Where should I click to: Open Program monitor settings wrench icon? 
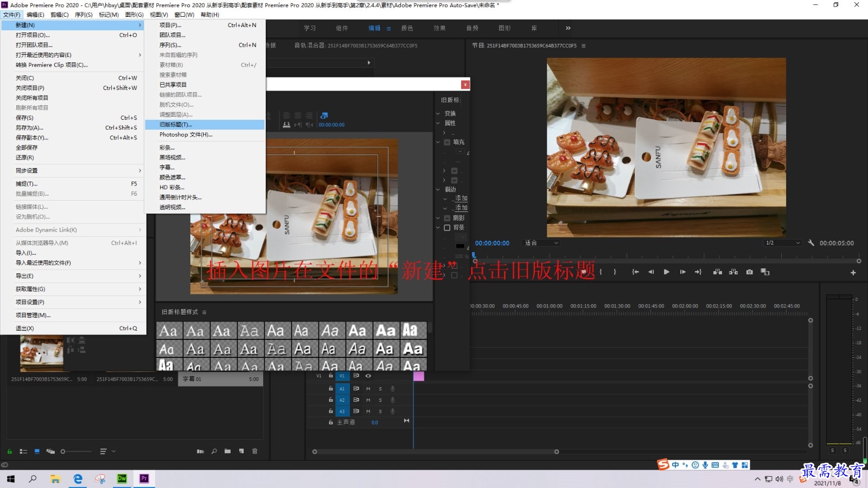click(811, 243)
